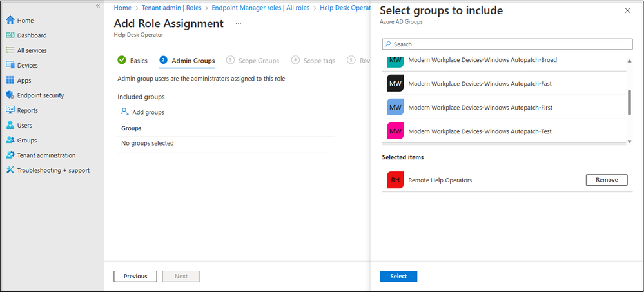The height and width of the screenshot is (292, 644).
Task: Open Tenant administration in sidebar
Action: coord(46,155)
